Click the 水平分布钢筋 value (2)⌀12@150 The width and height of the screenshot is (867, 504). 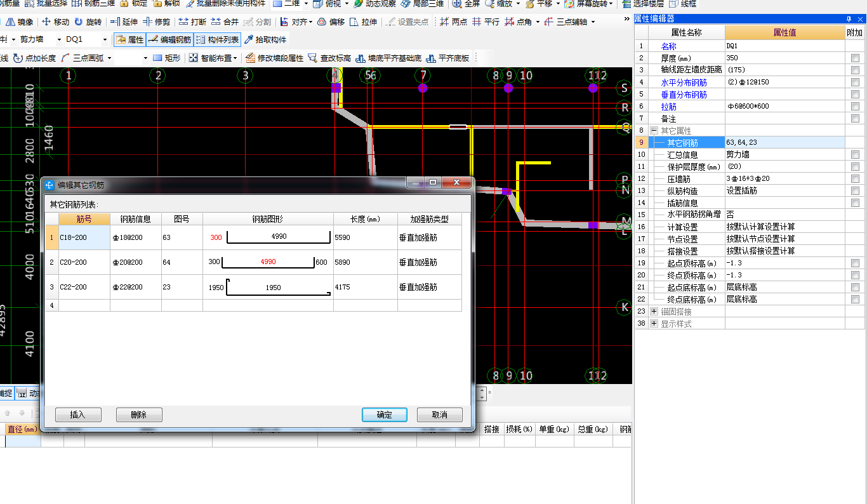(x=784, y=83)
